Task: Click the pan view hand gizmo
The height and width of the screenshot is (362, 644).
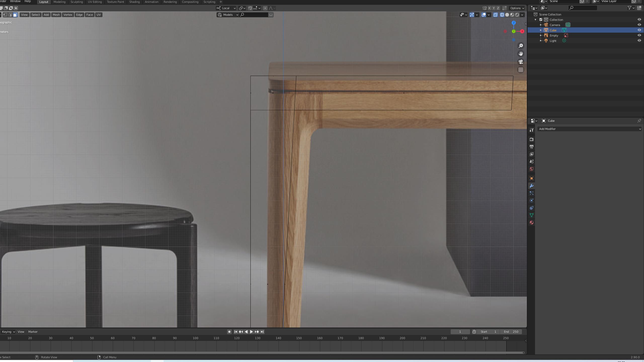Action: (x=521, y=54)
